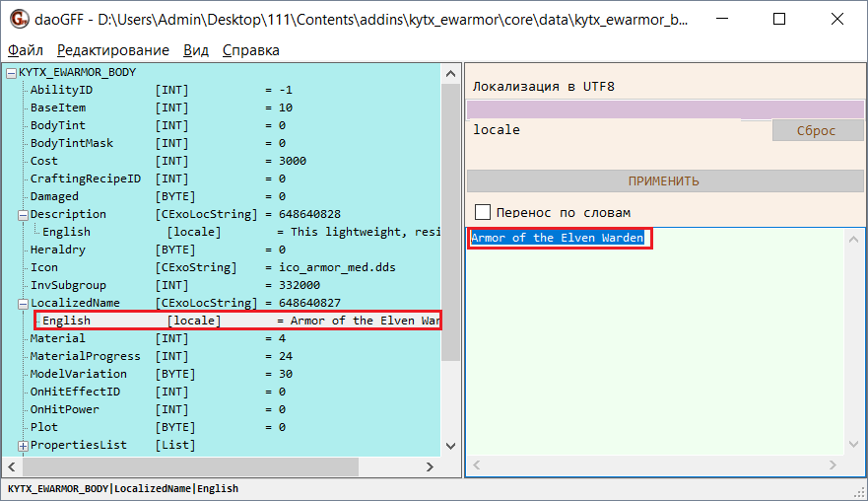Click the text area scroll right arrow
The height and width of the screenshot is (501, 868).
(x=833, y=465)
